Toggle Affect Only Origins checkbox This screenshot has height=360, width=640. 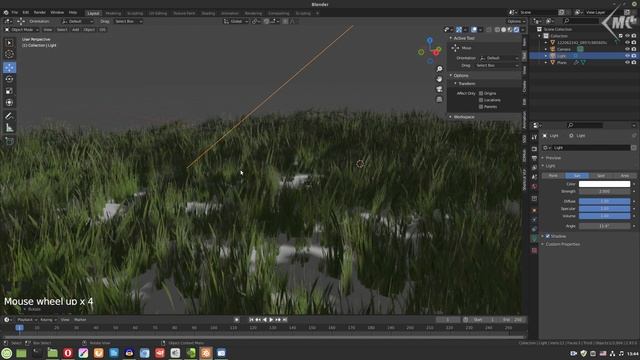481,93
